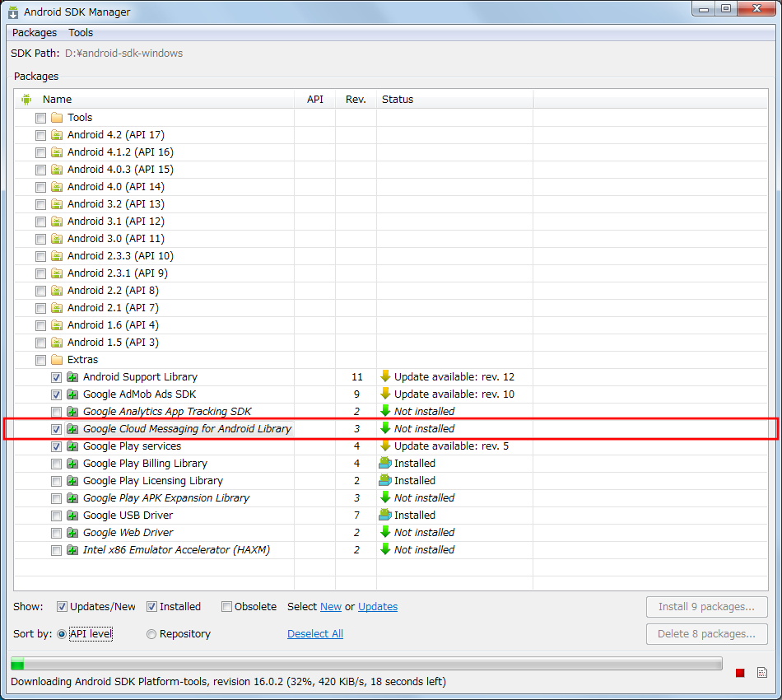Sort the package list by Name column header
This screenshot has width=782, height=700.
click(57, 100)
